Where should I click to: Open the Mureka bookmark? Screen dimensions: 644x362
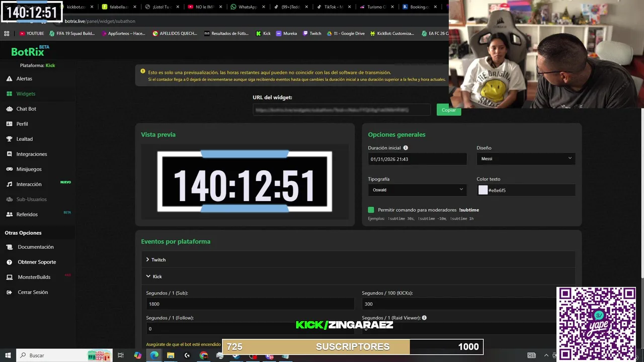(x=287, y=33)
